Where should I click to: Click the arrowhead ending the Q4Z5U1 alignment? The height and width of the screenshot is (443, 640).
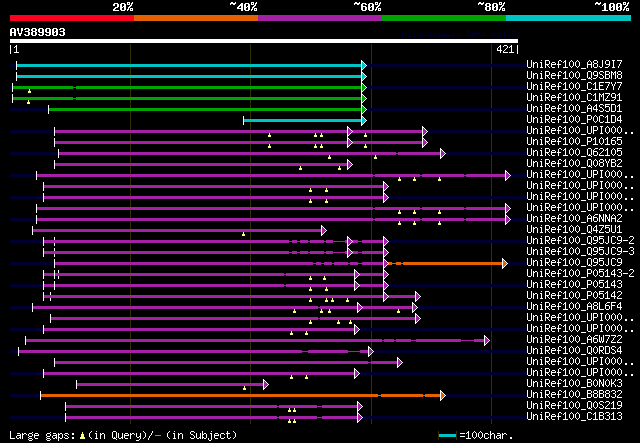point(324,231)
